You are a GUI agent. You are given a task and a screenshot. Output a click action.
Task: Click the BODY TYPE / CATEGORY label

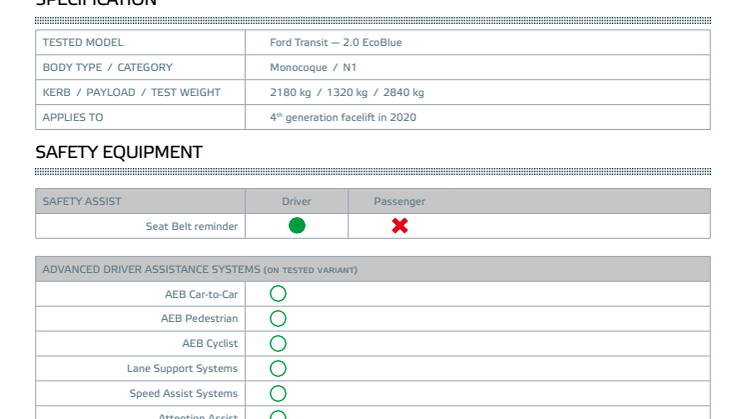tap(108, 68)
